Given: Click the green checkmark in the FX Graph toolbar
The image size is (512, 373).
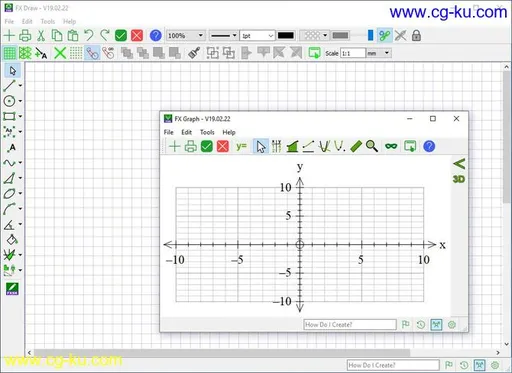Looking at the screenshot, I should click(207, 146).
